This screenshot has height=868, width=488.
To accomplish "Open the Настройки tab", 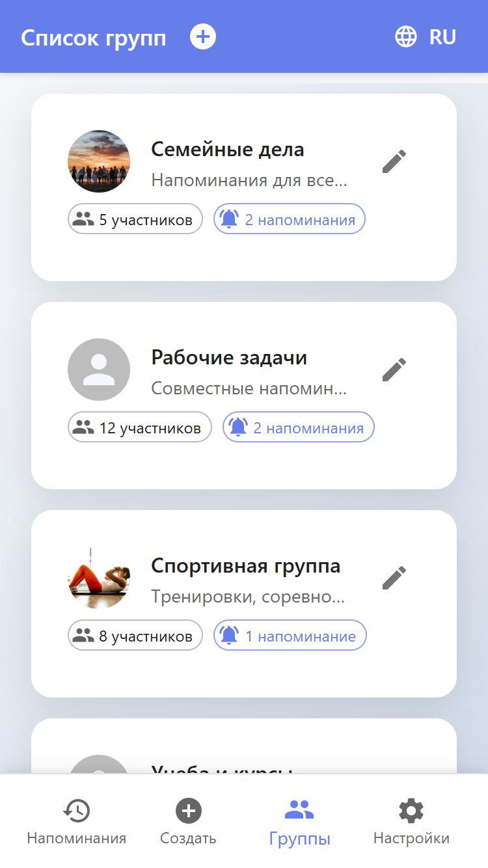I will pos(411,822).
